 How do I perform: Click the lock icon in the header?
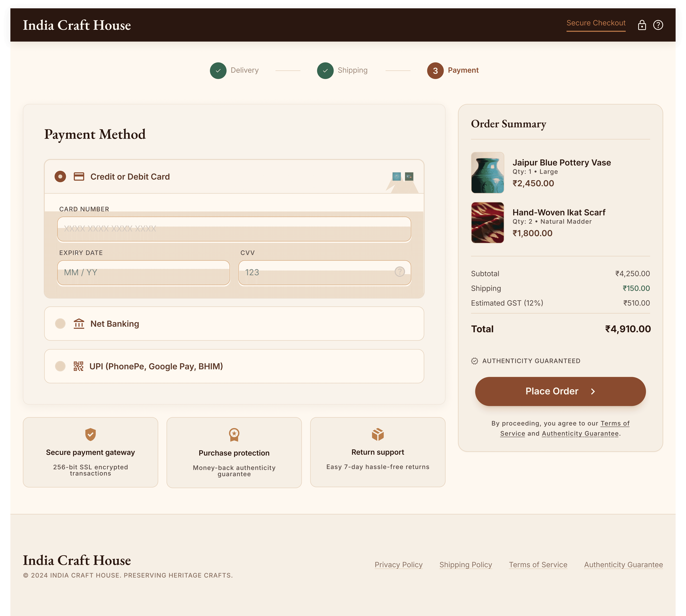[x=642, y=25]
